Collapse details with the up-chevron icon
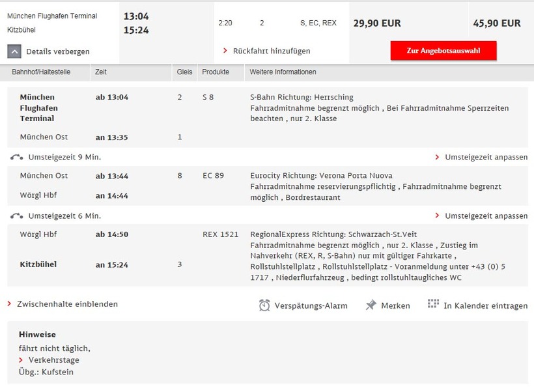This screenshot has height=392, width=534. pos(14,51)
